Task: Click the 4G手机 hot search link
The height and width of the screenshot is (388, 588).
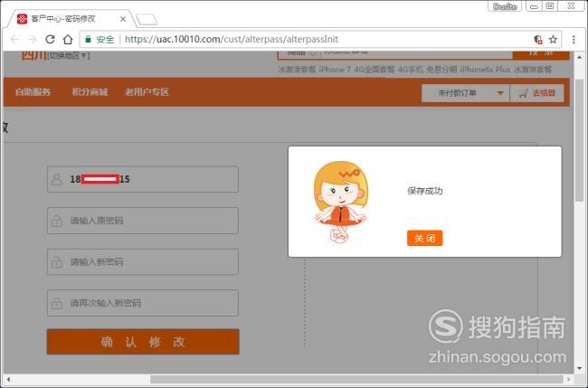Action: (411, 70)
